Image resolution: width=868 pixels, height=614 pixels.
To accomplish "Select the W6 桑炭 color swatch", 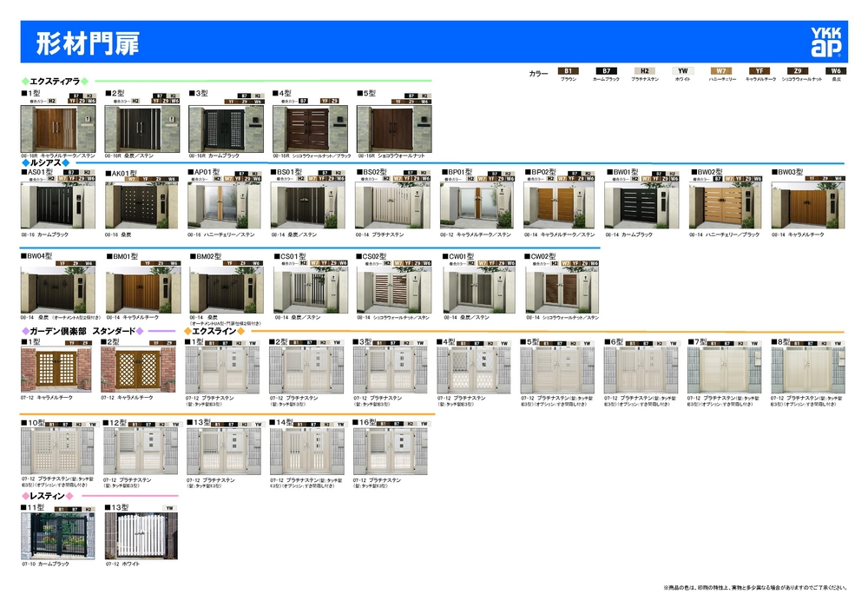I will [x=835, y=71].
